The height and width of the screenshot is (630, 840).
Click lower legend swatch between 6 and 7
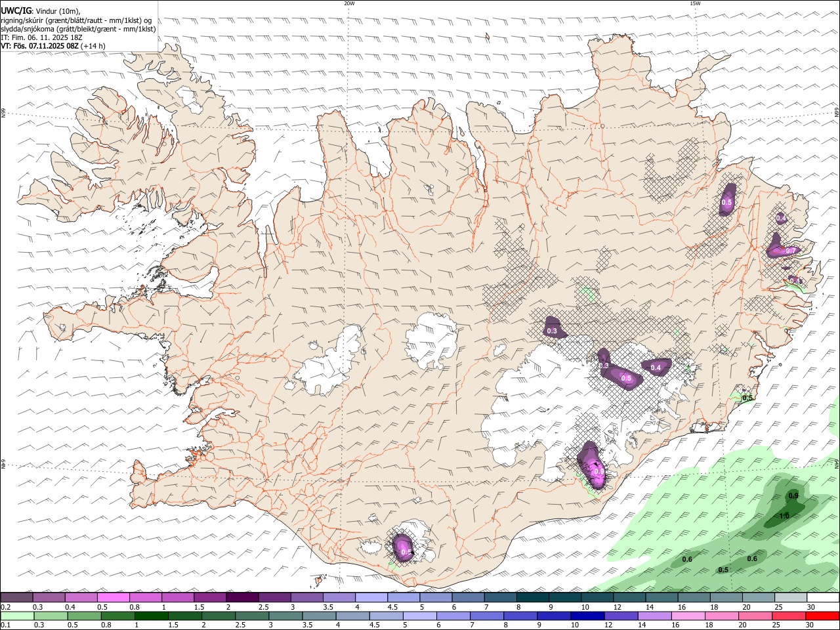pyautogui.click(x=453, y=616)
